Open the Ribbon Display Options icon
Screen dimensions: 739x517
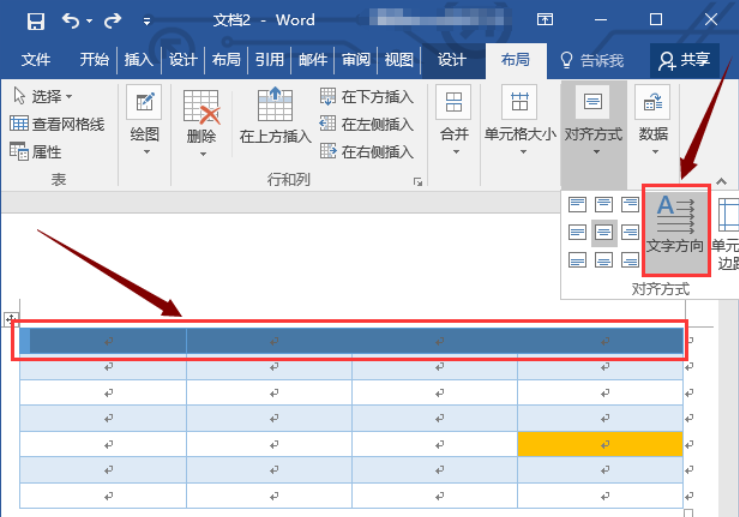point(545,19)
